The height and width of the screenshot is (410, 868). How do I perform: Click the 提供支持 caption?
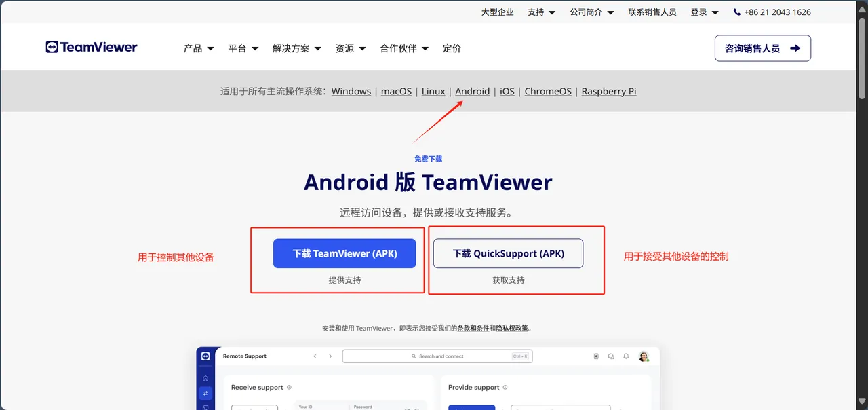344,280
